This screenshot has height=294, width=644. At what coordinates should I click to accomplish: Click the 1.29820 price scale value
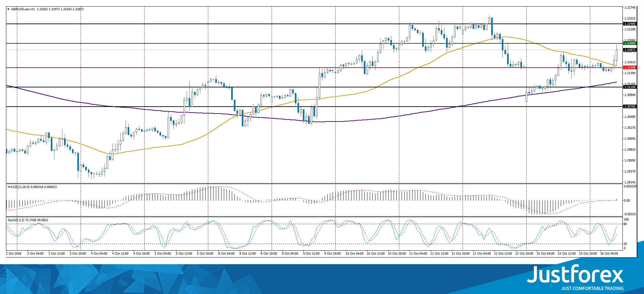pos(630,150)
